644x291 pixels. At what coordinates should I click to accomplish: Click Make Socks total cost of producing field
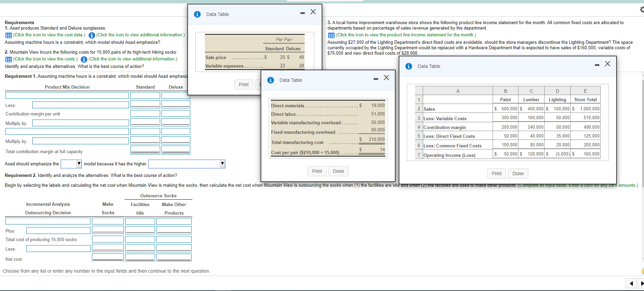coord(108,239)
